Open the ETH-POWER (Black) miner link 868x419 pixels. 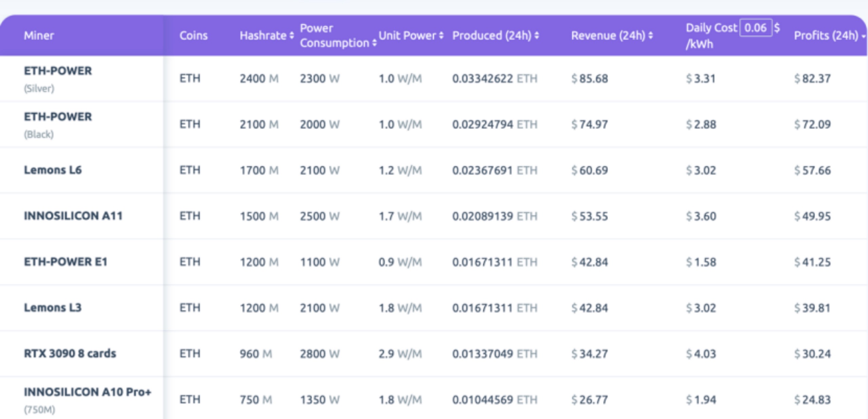(x=58, y=117)
